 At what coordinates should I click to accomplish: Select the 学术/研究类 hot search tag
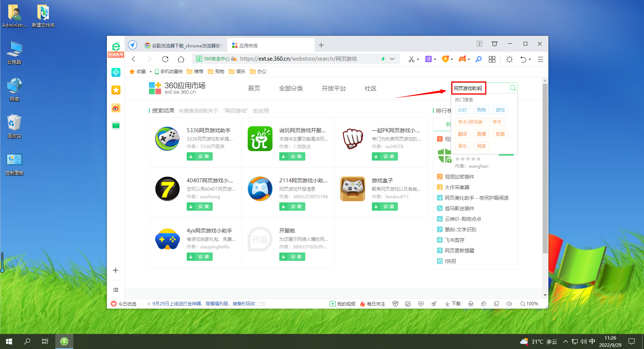coord(470,122)
